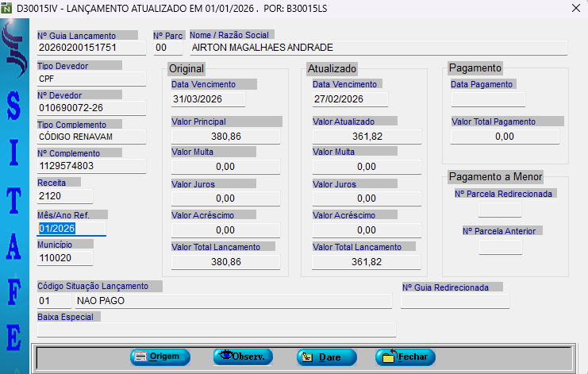Click the empty Data Pagamento field
The height and width of the screenshot is (374, 588).
click(x=487, y=99)
